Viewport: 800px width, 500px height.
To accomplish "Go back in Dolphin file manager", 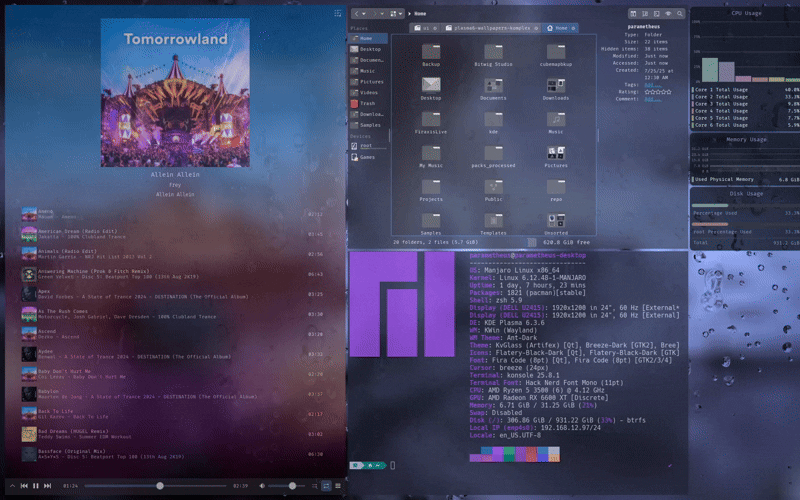I will pyautogui.click(x=357, y=14).
